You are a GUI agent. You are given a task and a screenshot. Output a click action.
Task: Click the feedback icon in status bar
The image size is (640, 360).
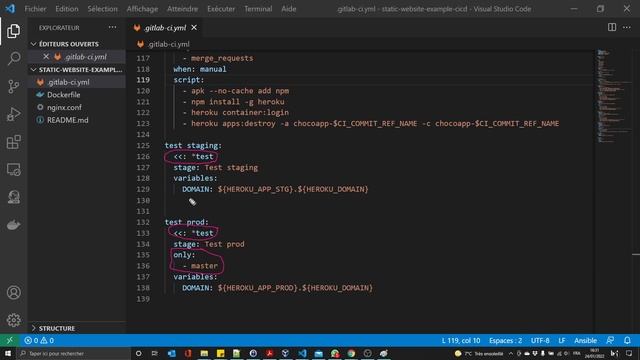tap(610, 340)
